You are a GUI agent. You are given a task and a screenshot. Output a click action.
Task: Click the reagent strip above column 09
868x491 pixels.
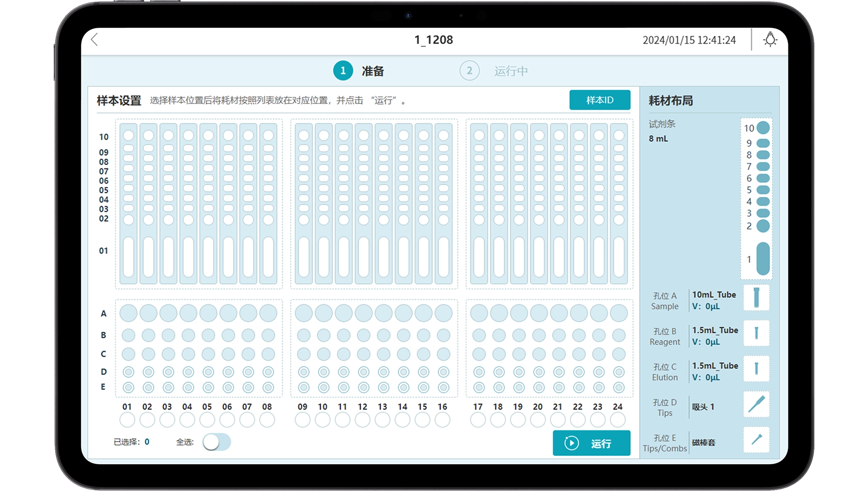point(304,203)
